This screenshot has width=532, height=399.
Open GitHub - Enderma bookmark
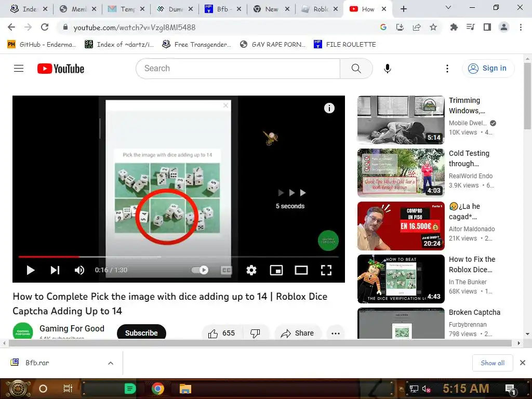[x=42, y=45]
